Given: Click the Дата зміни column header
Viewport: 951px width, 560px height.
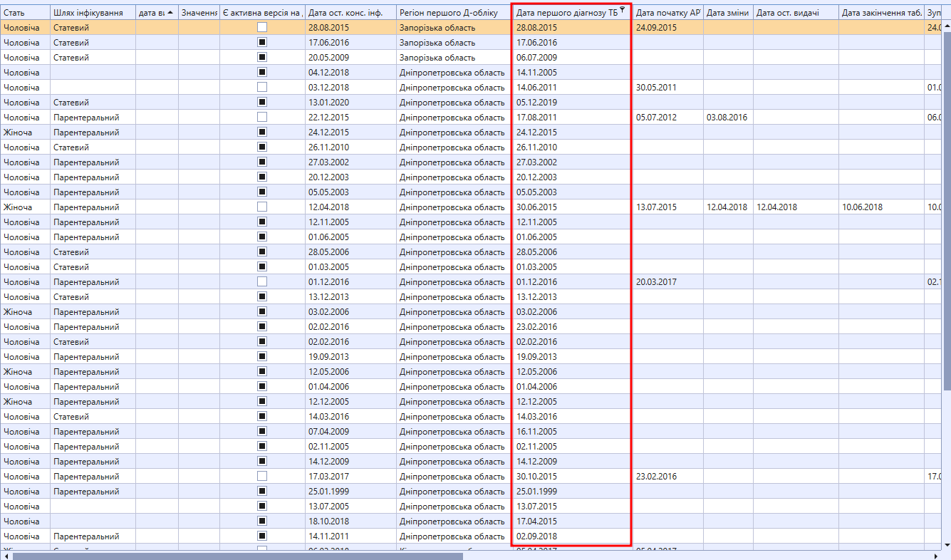Looking at the screenshot, I should click(x=729, y=13).
